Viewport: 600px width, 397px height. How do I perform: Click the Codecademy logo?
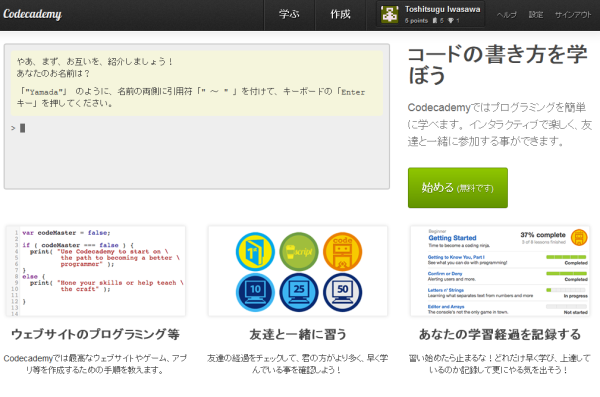click(x=33, y=14)
